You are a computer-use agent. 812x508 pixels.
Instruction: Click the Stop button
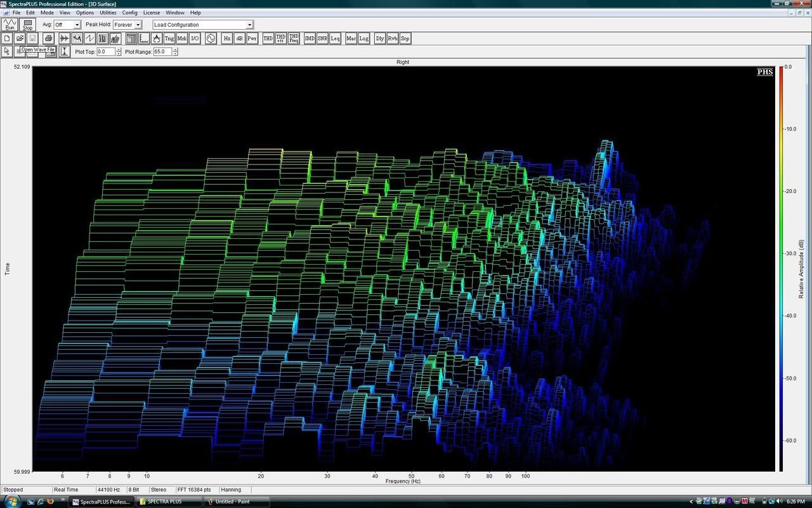point(27,25)
